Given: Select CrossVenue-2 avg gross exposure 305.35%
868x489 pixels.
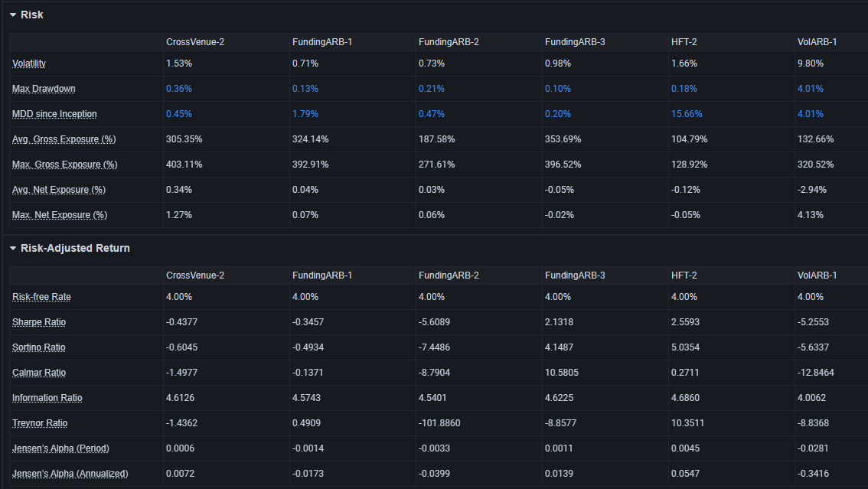Looking at the screenshot, I should (x=184, y=139).
